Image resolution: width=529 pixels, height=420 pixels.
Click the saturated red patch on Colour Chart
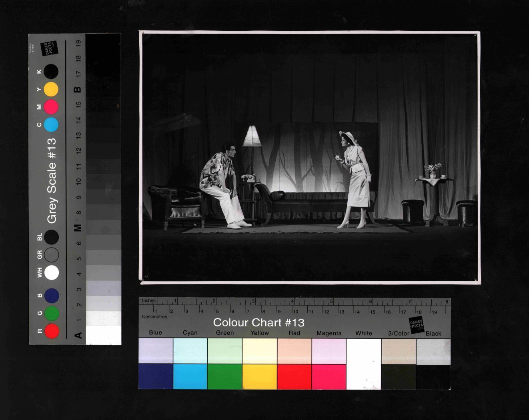coord(294,376)
